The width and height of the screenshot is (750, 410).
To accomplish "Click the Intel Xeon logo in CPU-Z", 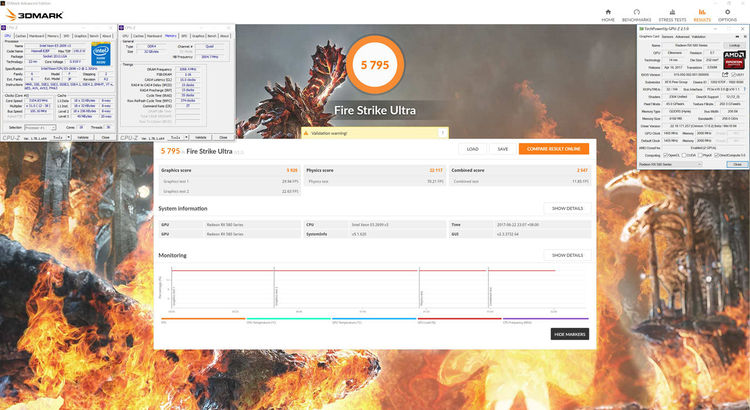I will pyautogui.click(x=101, y=54).
